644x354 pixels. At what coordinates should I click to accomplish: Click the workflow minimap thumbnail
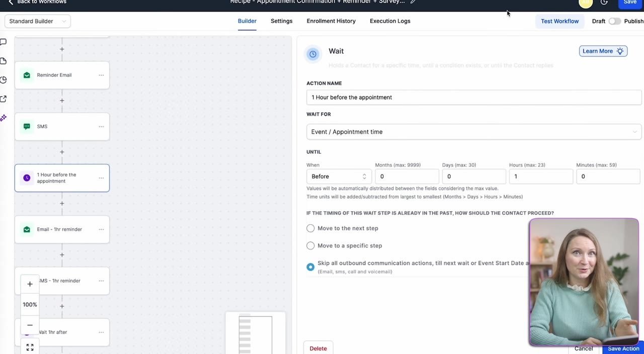click(x=256, y=333)
